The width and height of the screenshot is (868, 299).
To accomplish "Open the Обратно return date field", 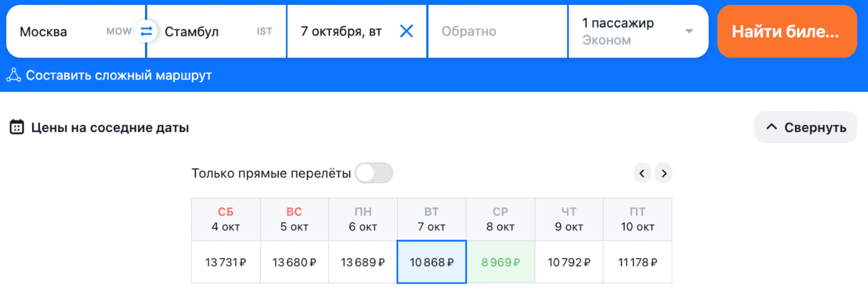I will click(x=497, y=32).
